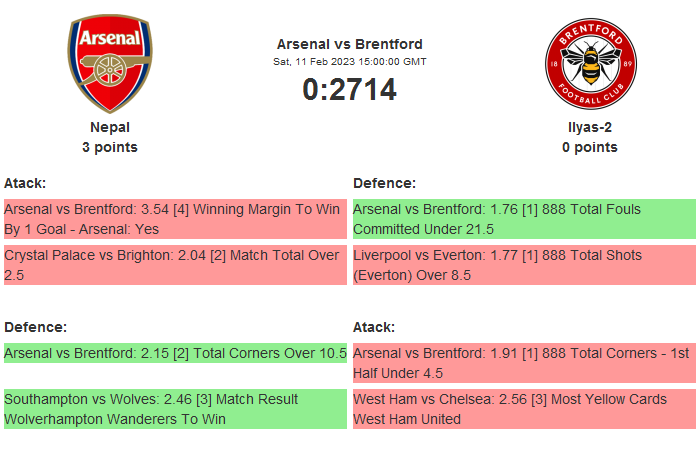Select the Crystal Palace vs Brighton bet
Screen dimensions: 700x460
point(175,265)
